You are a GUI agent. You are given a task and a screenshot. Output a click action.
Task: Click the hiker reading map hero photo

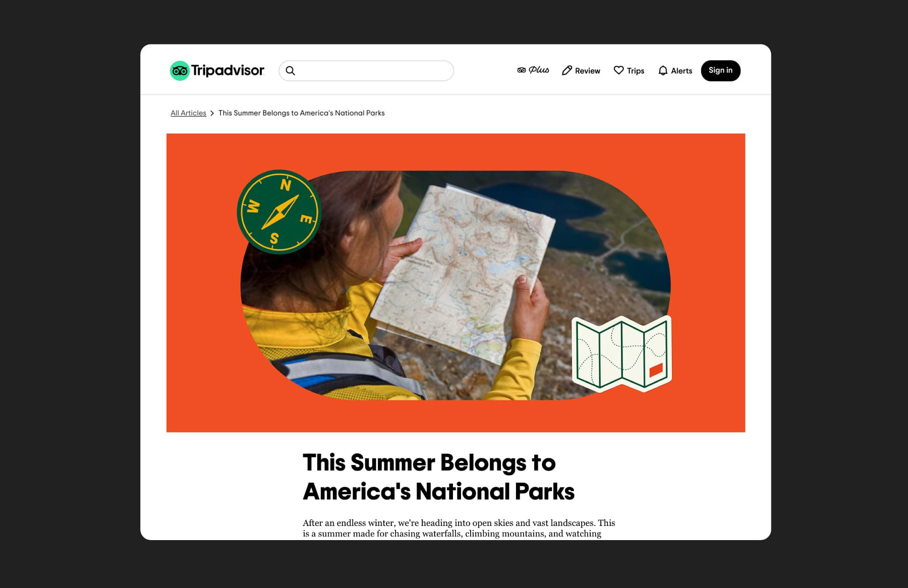pos(456,285)
